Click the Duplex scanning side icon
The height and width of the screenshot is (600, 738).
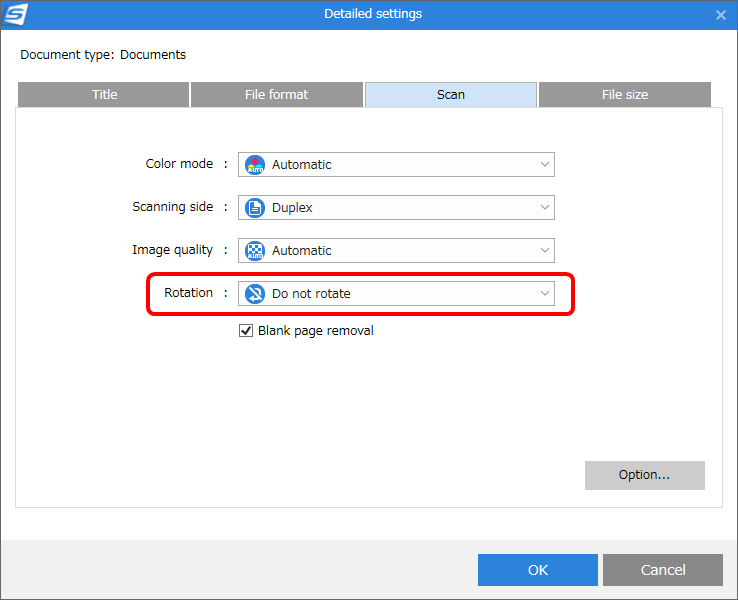click(255, 208)
